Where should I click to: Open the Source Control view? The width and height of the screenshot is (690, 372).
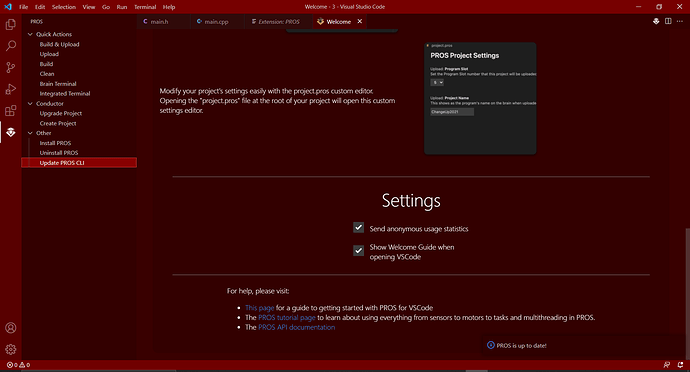11,67
